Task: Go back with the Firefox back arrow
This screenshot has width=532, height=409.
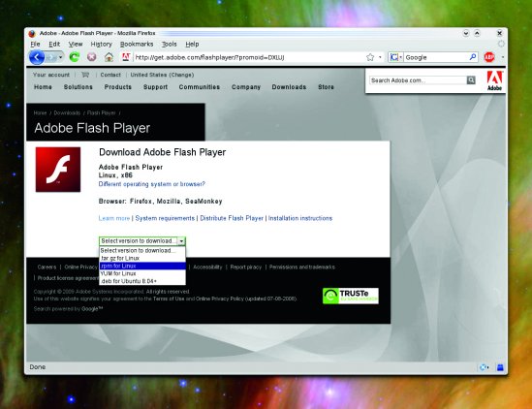Action: 37,57
